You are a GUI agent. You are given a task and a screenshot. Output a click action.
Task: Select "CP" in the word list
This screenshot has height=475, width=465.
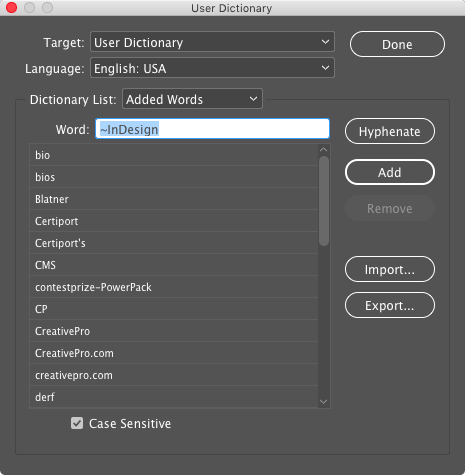[x=174, y=309]
